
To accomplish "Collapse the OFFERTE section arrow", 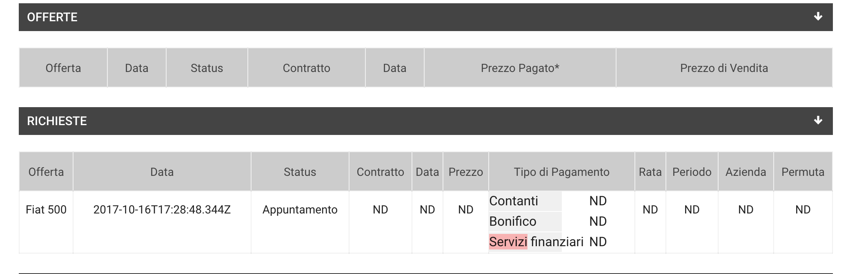I will click(818, 17).
